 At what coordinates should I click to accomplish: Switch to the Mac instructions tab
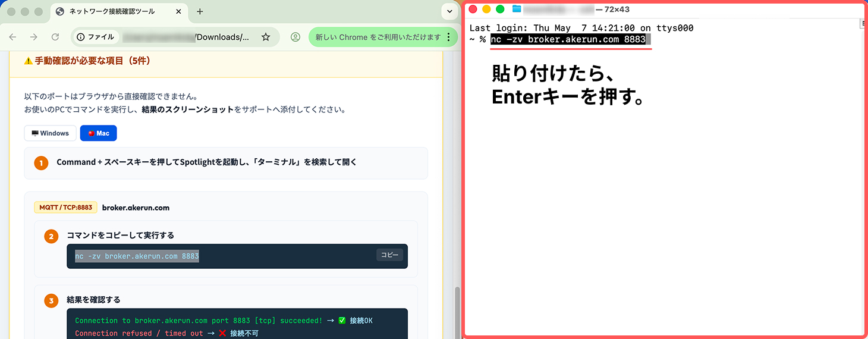pyautogui.click(x=99, y=133)
